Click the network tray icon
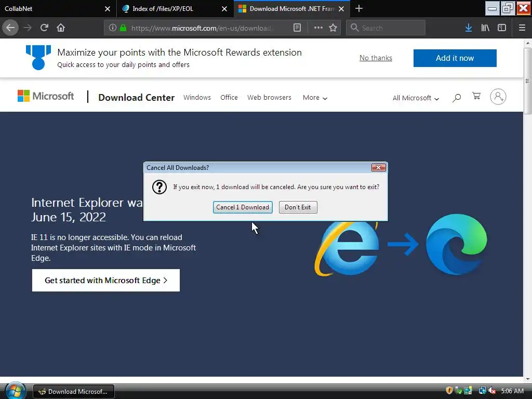 [x=482, y=391]
